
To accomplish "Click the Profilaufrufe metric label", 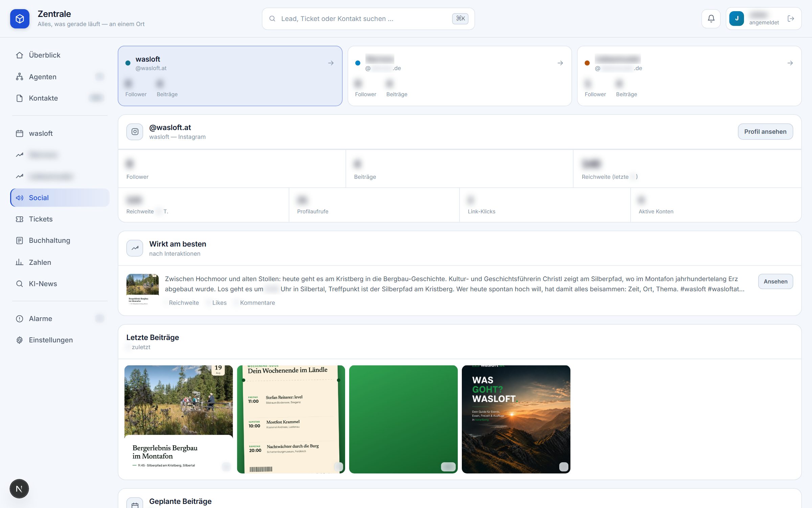I will pos(313,211).
